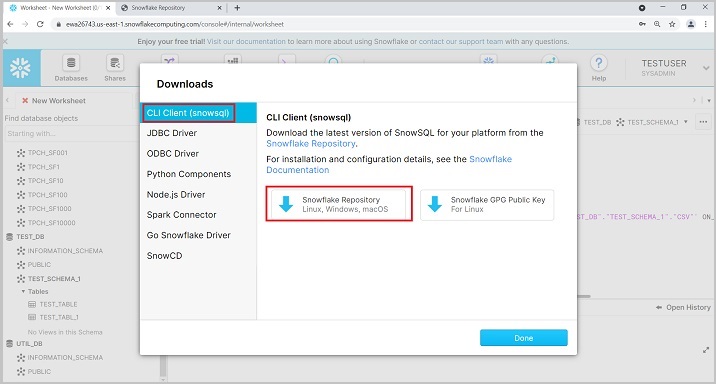This screenshot has height=384, width=716.
Task: Click the Snowflake logo icon
Action: (21, 68)
